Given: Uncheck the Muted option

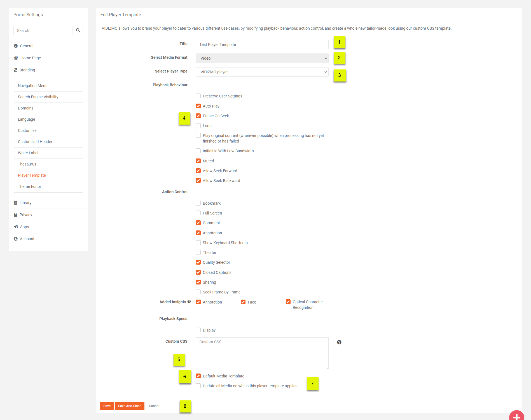Looking at the screenshot, I should coord(198,161).
